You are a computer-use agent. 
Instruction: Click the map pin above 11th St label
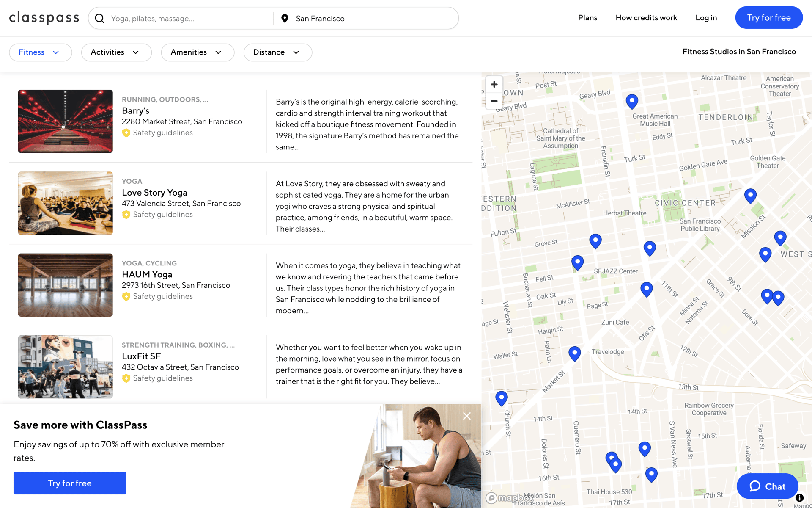647,290
